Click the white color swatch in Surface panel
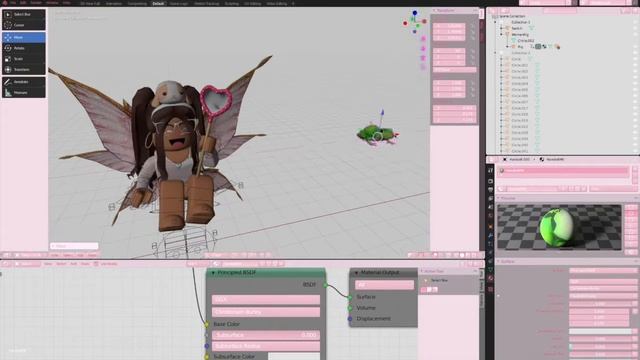The height and width of the screenshot is (360, 640). click(600, 331)
